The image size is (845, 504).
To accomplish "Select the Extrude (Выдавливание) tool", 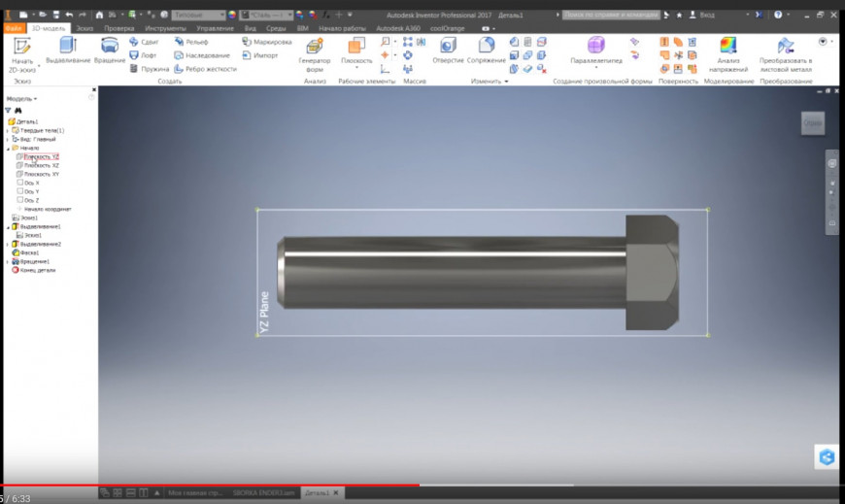I will click(67, 47).
